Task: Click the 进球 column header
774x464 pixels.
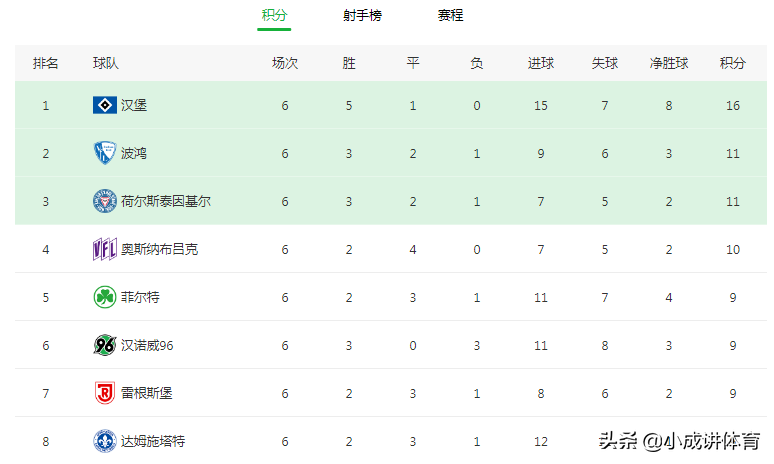Action: coord(541,63)
